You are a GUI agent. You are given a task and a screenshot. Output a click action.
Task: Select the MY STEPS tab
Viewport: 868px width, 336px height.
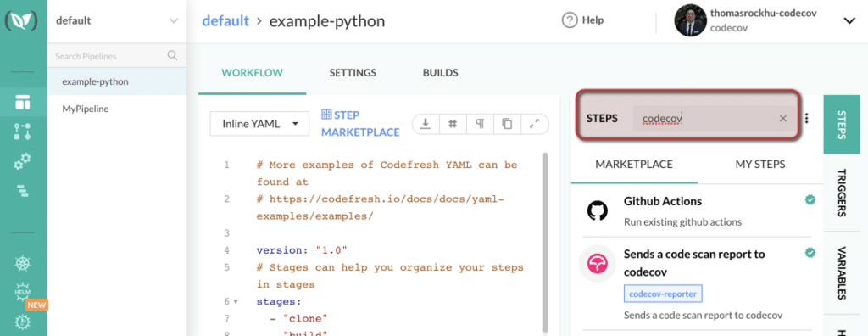tap(760, 164)
